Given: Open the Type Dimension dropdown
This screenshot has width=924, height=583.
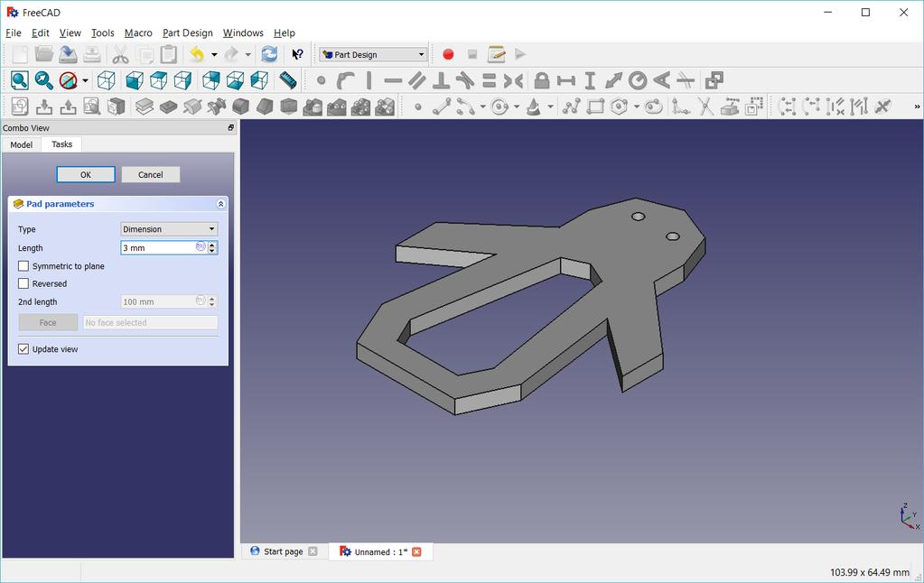Looking at the screenshot, I should 169,229.
